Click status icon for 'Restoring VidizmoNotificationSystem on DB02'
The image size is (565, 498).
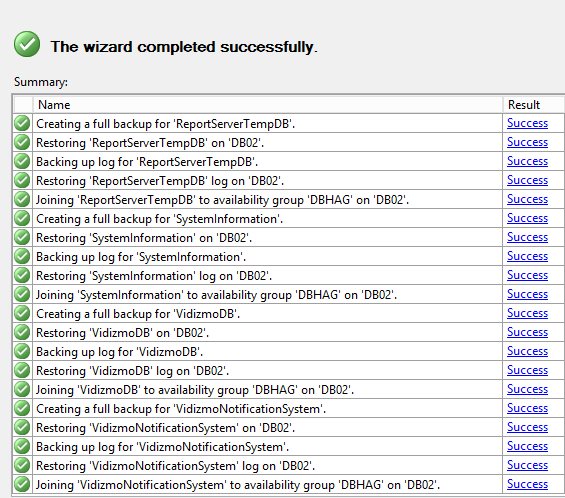click(x=22, y=427)
